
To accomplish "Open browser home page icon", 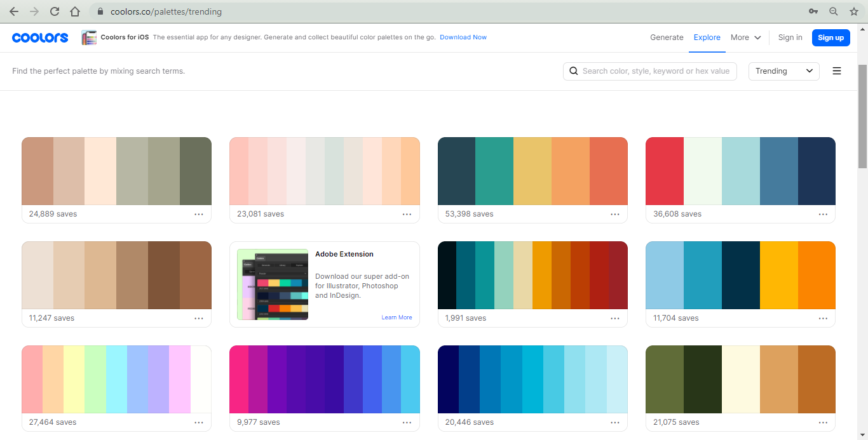I will pos(75,11).
